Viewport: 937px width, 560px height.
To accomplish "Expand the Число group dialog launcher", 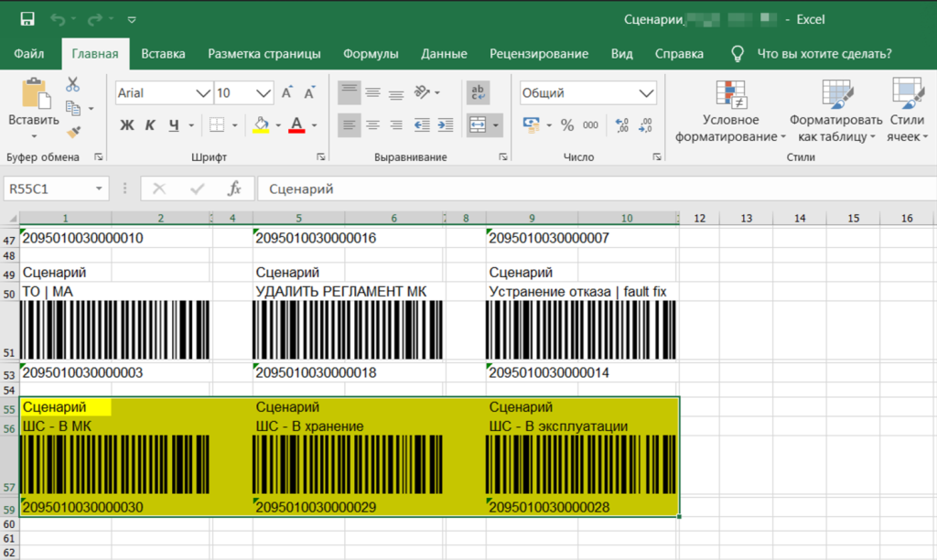I will (657, 157).
